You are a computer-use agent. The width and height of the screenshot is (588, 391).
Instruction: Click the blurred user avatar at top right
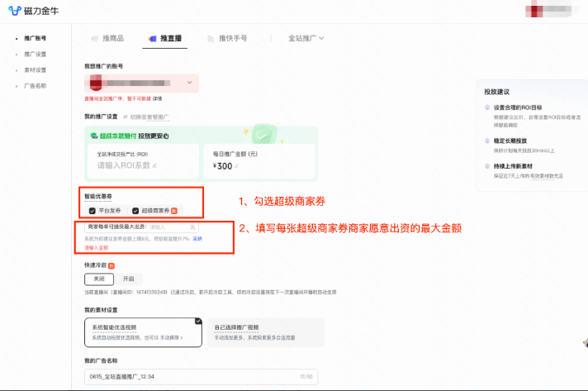pos(534,11)
